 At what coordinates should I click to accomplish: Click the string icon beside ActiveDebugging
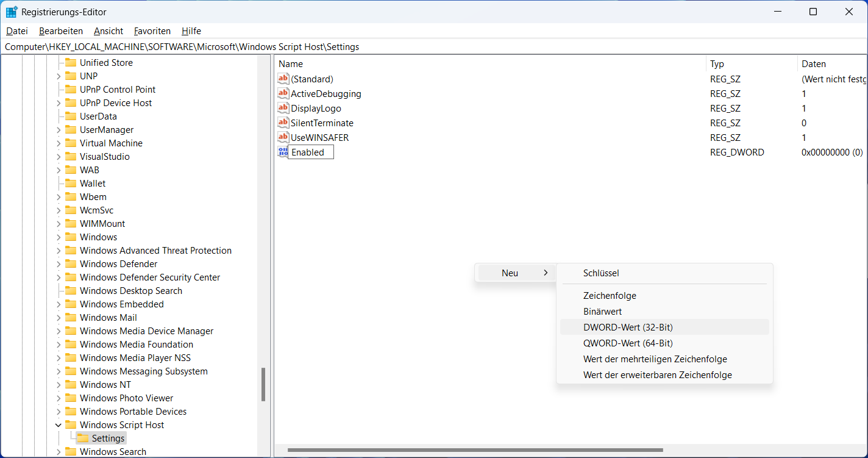click(x=283, y=93)
